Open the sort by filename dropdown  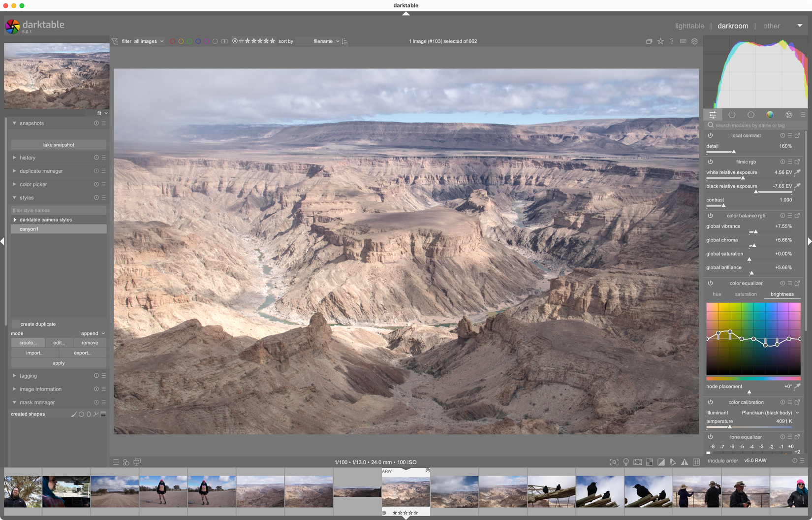323,41
